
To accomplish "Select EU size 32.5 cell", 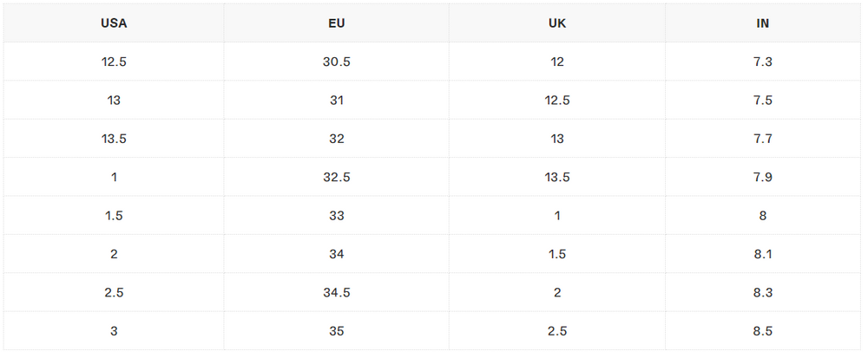I will [337, 178].
